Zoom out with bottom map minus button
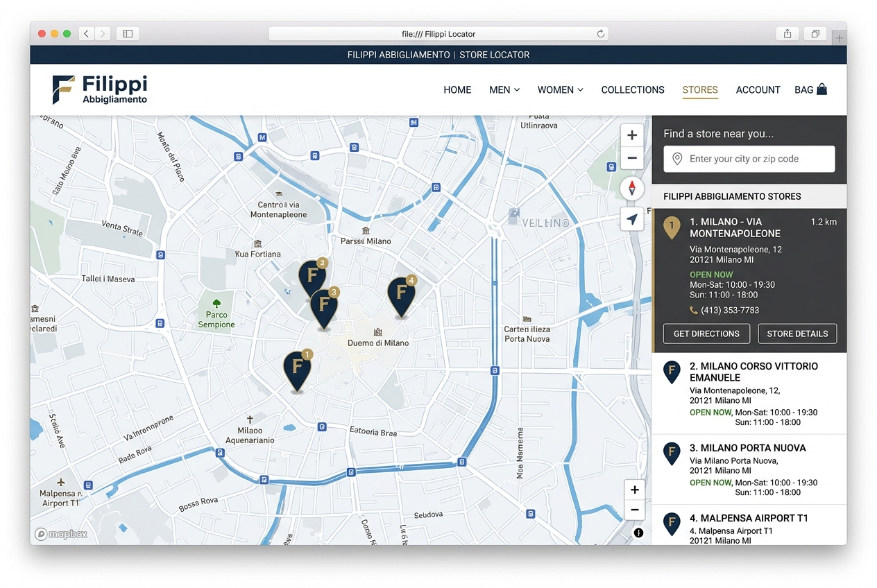Viewport: 877px width, 588px height. tap(634, 511)
